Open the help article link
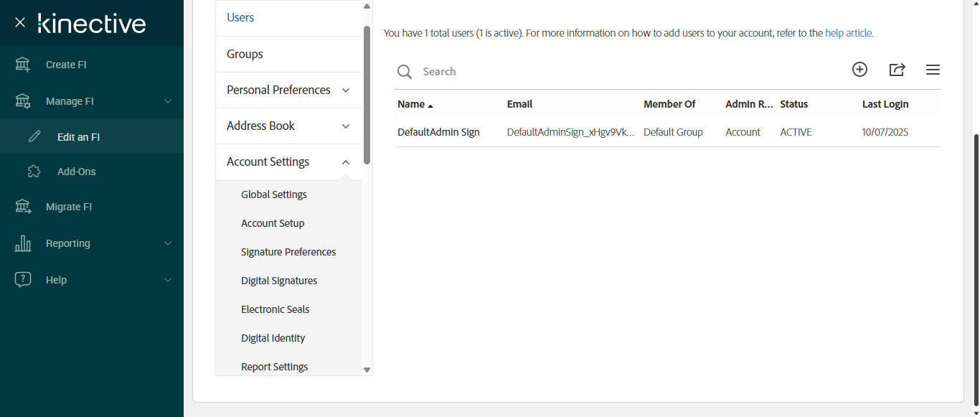The image size is (980, 417). tap(849, 33)
